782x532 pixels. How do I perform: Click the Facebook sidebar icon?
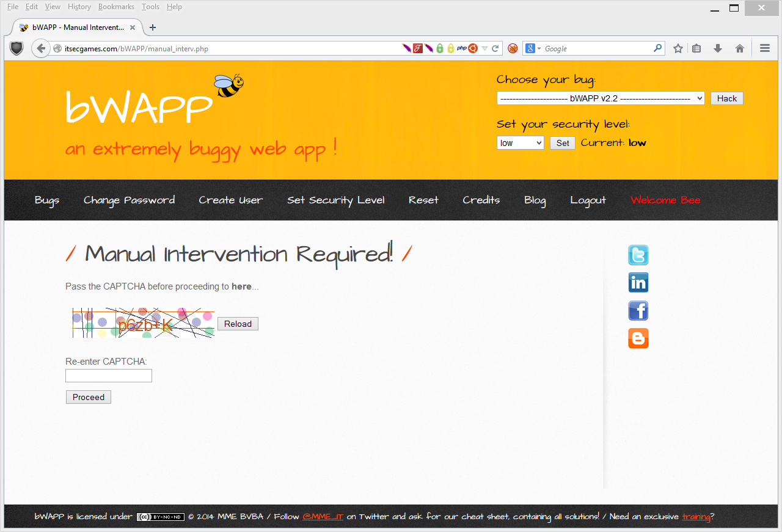[638, 311]
